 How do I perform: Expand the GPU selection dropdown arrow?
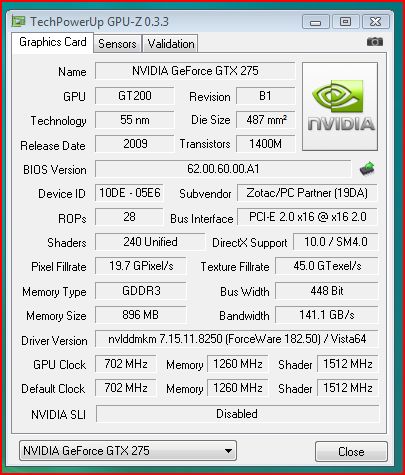pyautogui.click(x=228, y=451)
